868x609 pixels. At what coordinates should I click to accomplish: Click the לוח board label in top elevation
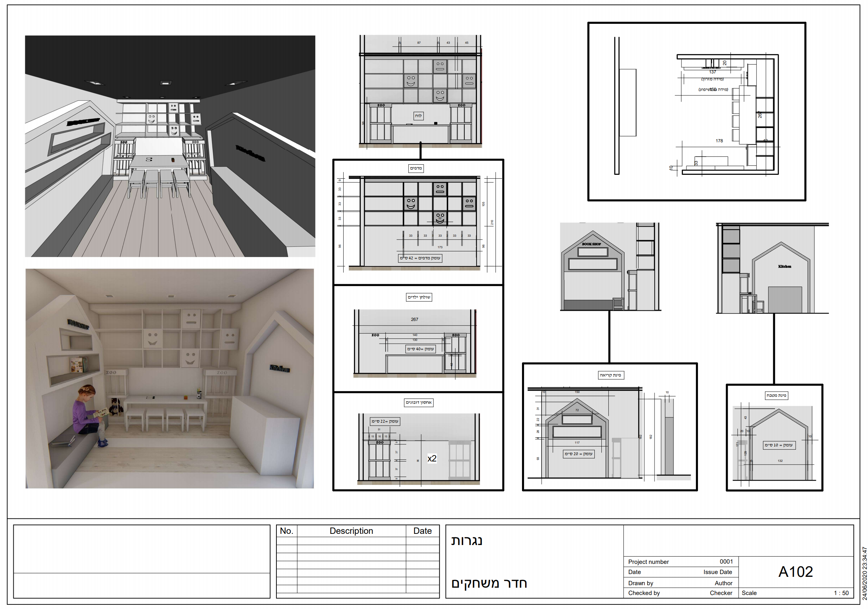[x=418, y=116]
